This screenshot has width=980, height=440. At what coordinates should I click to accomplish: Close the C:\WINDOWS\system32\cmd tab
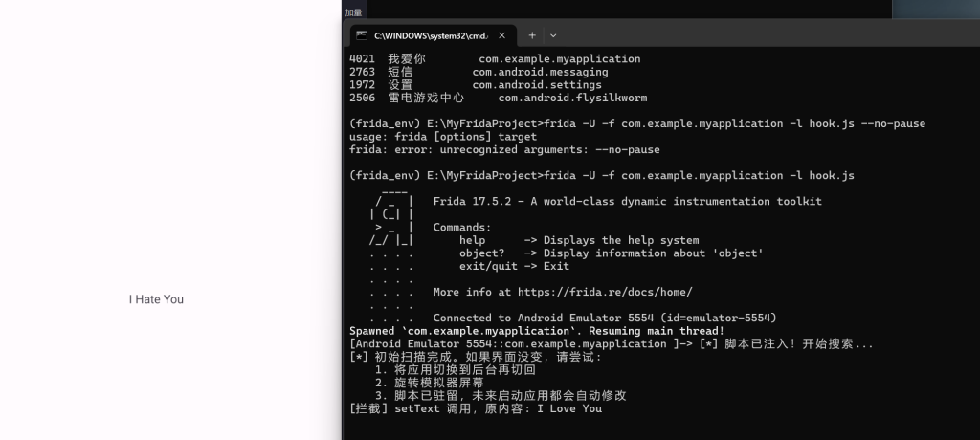click(x=501, y=35)
